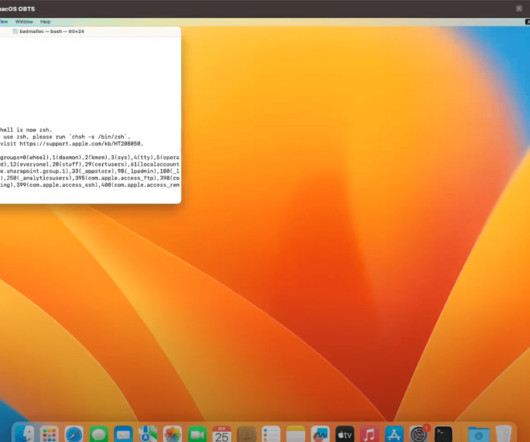Screen dimensions: 530x442
Task: Open the Reminders app
Action: (271, 434)
